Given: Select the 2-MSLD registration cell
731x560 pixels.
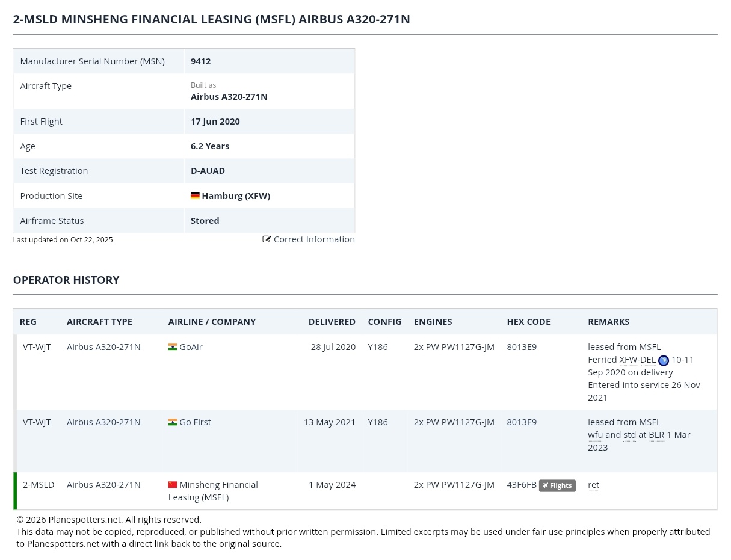Looking at the screenshot, I should click(x=39, y=485).
